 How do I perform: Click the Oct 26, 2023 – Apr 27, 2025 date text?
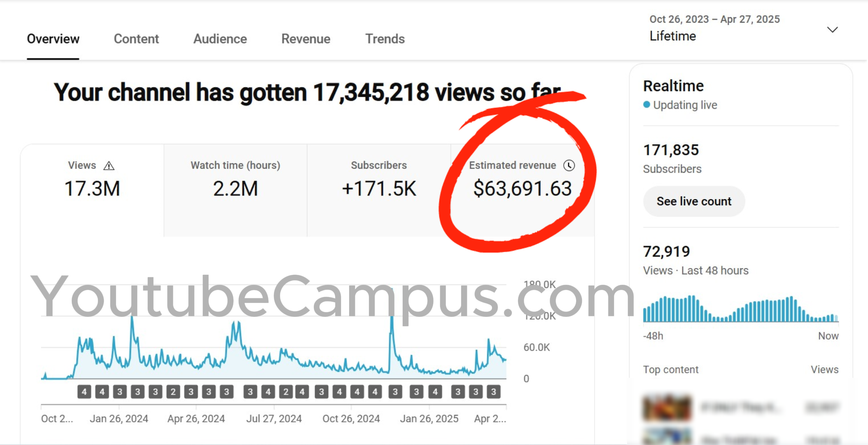[x=714, y=19]
